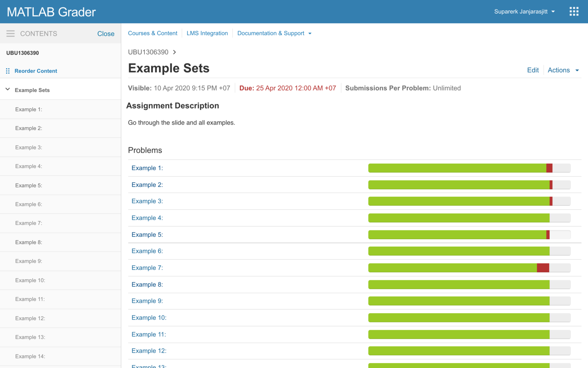
Task: Click the UBU1306390 breadcrumb link
Action: (148, 52)
